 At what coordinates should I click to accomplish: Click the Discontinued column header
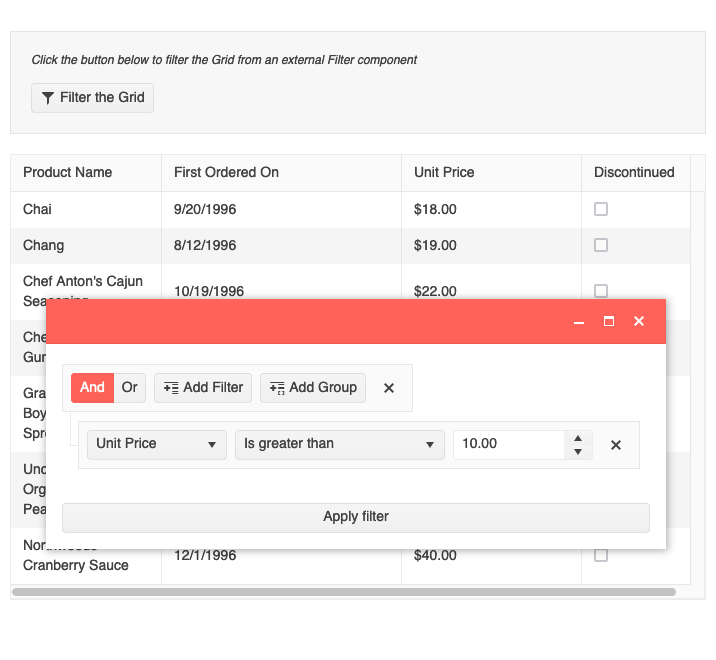636,173
